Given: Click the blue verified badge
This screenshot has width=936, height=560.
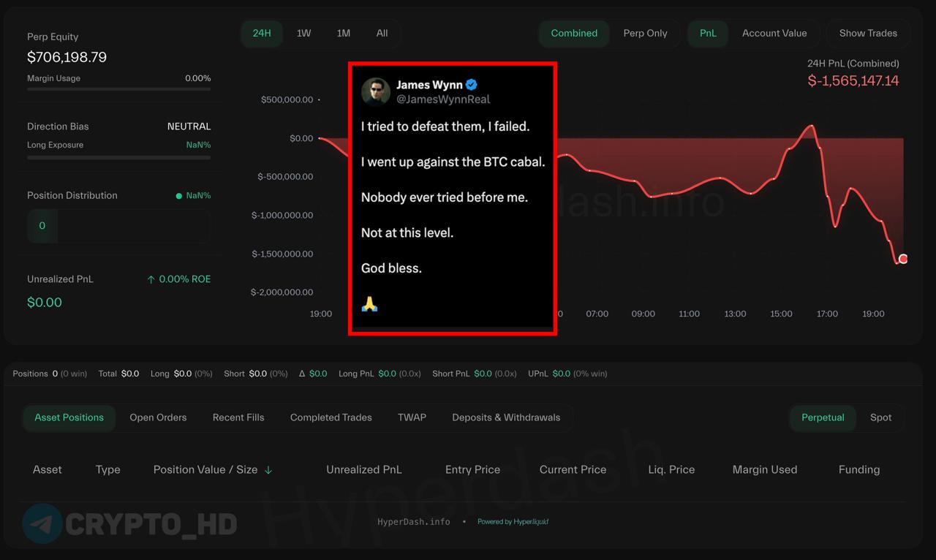Looking at the screenshot, I should click(472, 85).
